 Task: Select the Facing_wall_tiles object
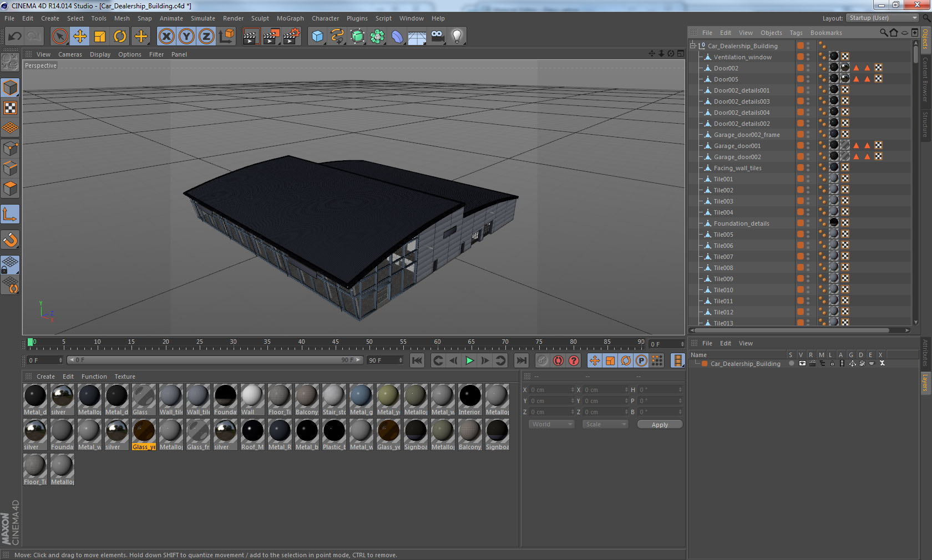737,168
